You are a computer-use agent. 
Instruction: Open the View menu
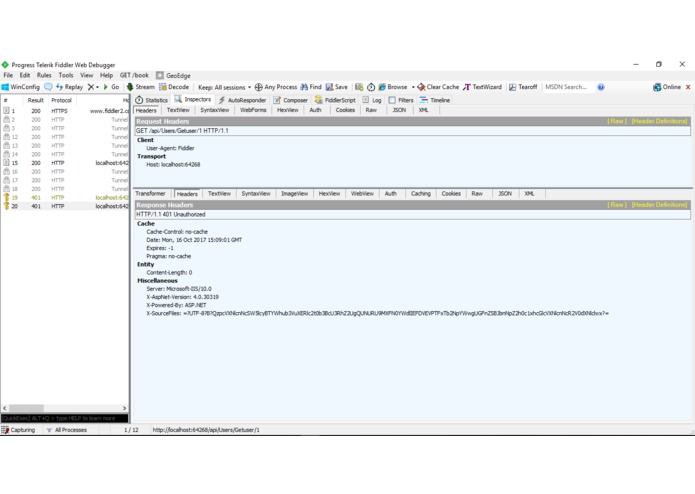[86, 75]
